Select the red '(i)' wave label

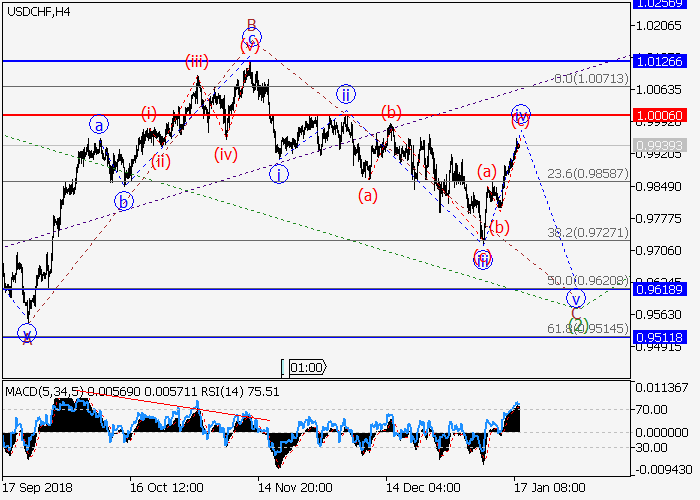click(149, 112)
